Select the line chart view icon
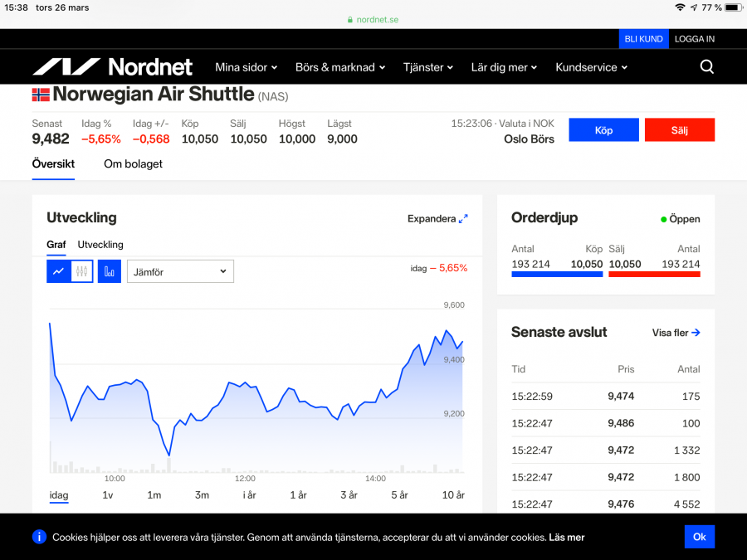 click(x=58, y=271)
